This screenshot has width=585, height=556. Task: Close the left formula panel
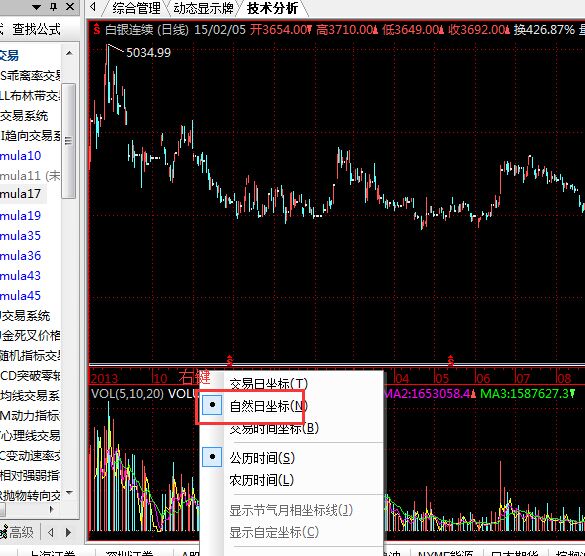(70, 6)
